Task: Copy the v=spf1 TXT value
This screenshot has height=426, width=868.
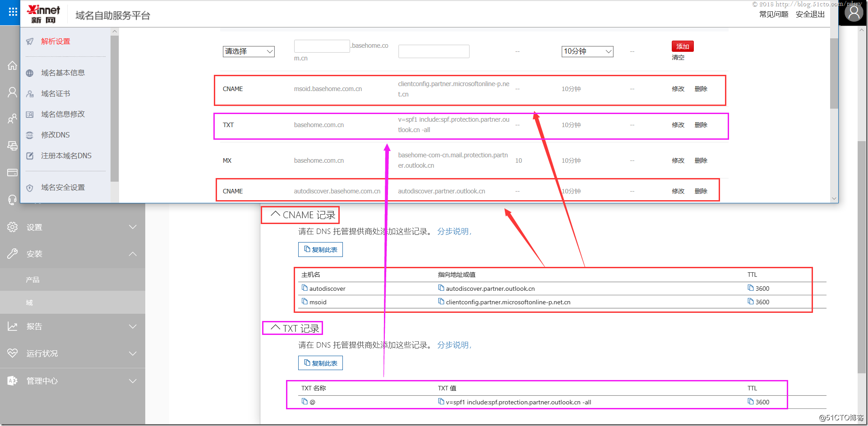Action: click(441, 402)
